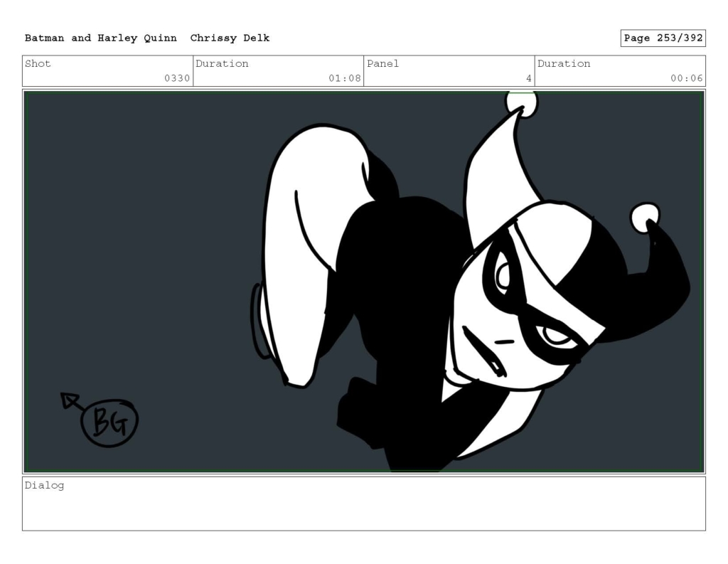Select the shot duration value "01:08"
The height and width of the screenshot is (564, 728).
[x=345, y=78]
